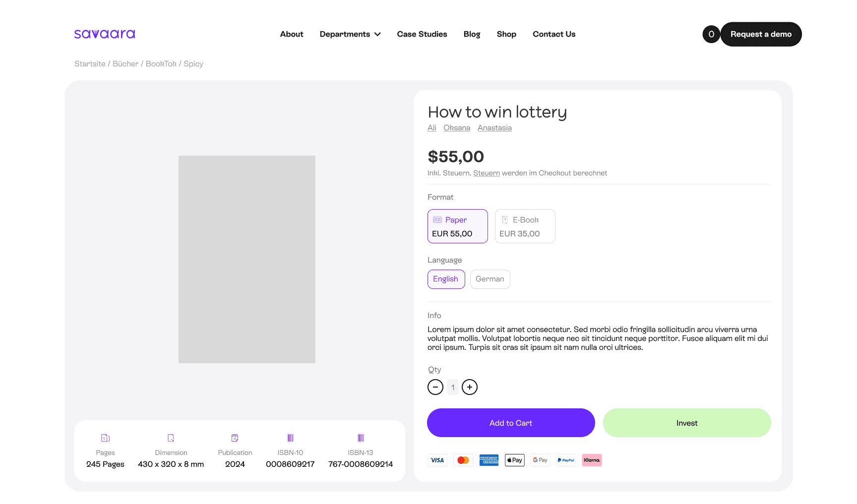This screenshot has height=504, width=857.
Task: Click the Google Pay icon
Action: [x=541, y=460]
